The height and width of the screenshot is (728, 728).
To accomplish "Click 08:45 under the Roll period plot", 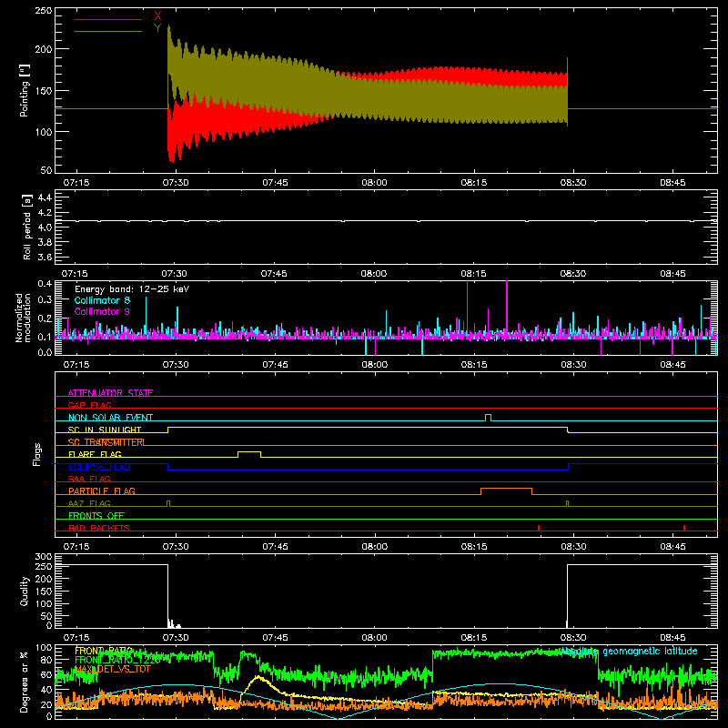I will (672, 274).
